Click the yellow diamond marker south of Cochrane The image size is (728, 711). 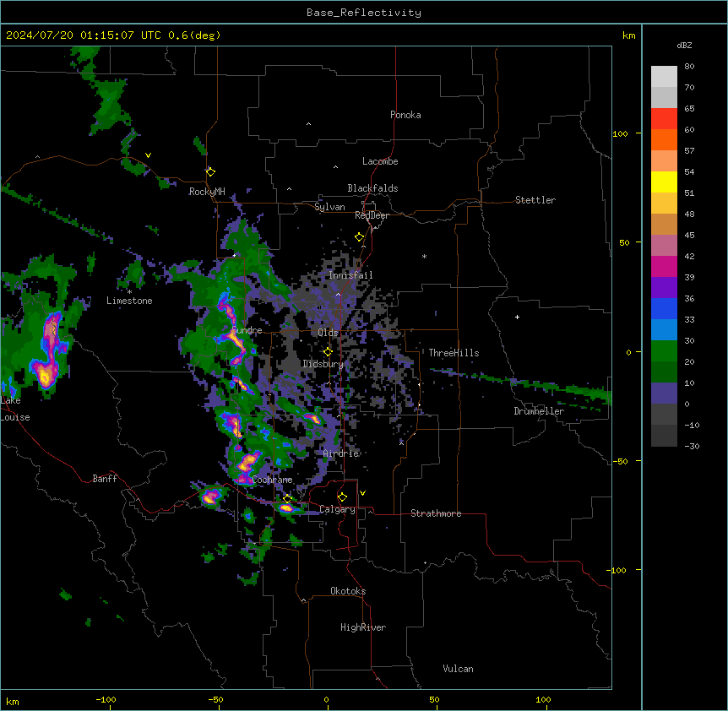point(288,499)
